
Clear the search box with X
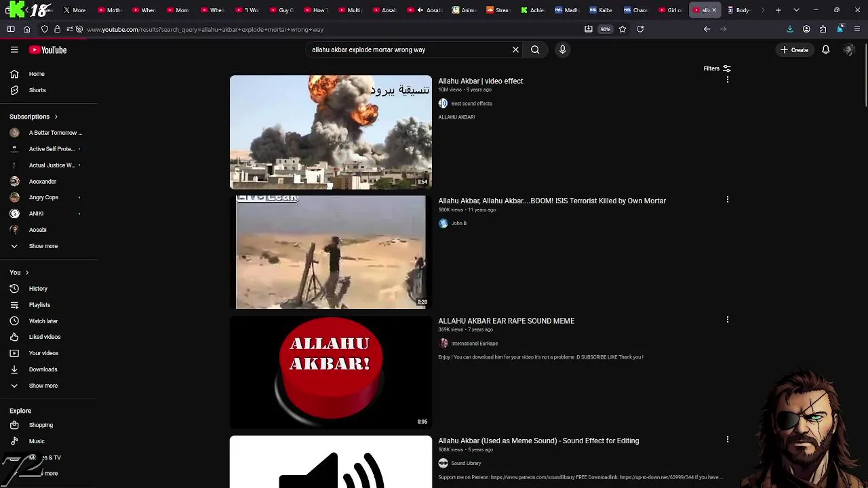coord(515,49)
